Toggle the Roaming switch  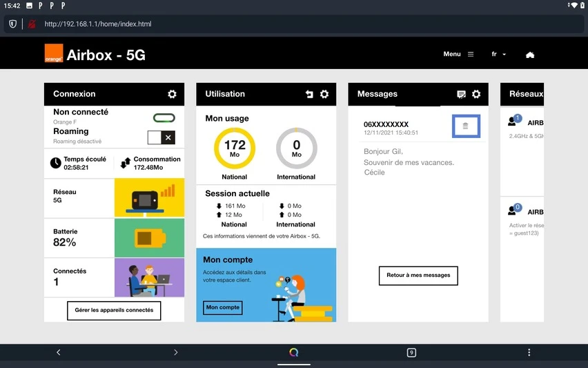(161, 137)
